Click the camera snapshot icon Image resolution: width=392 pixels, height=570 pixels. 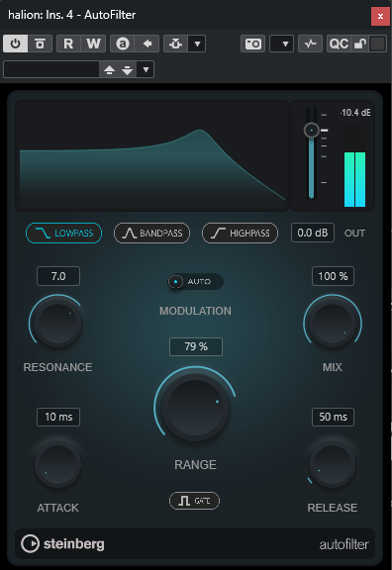[252, 44]
